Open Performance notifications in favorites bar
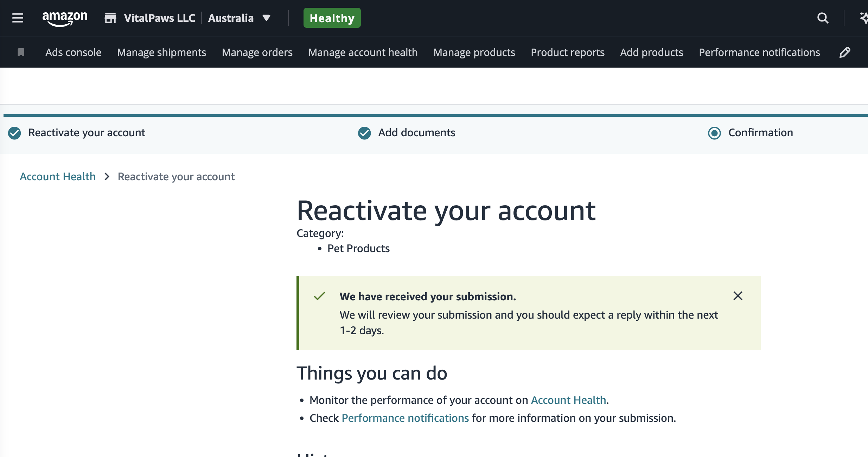 (x=759, y=52)
